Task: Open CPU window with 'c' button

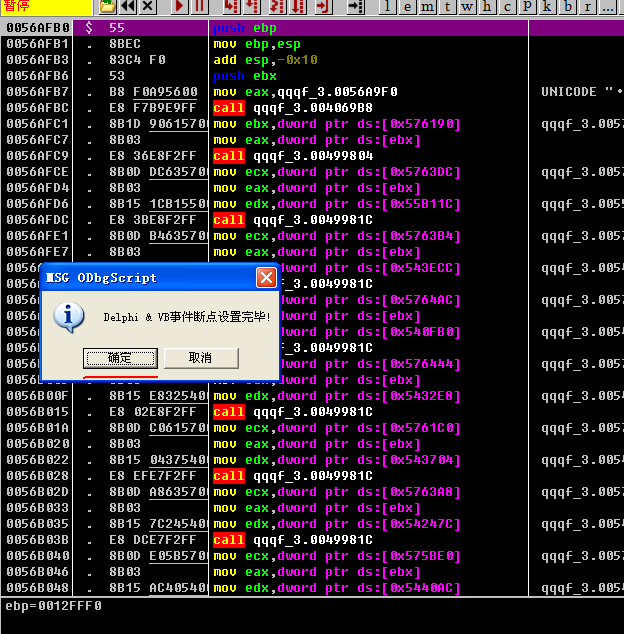Action: tap(508, 6)
